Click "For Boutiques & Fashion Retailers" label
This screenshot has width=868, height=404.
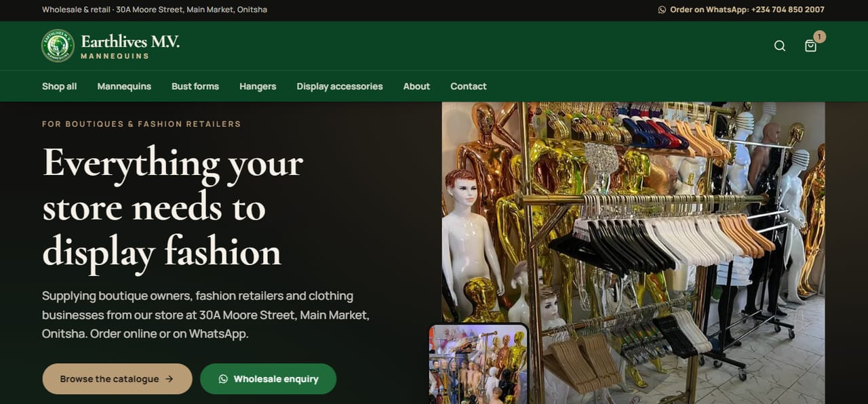pyautogui.click(x=142, y=124)
